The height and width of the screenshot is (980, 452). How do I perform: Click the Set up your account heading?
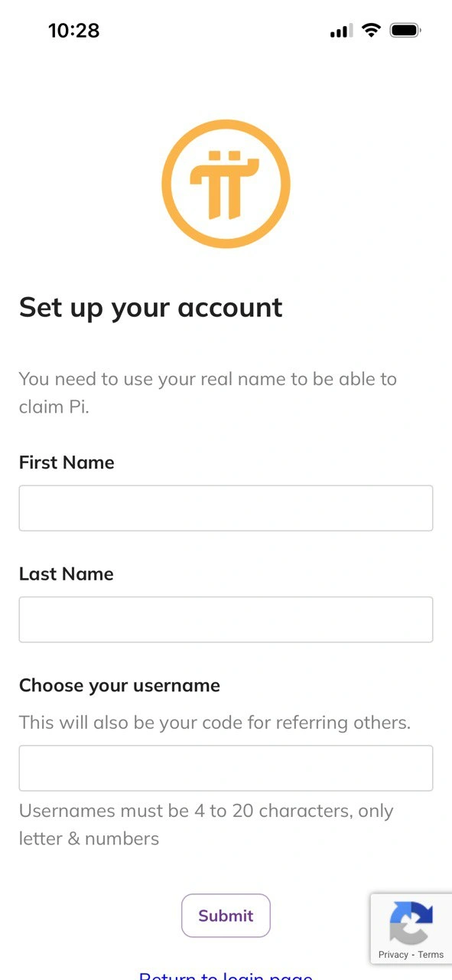coord(150,307)
